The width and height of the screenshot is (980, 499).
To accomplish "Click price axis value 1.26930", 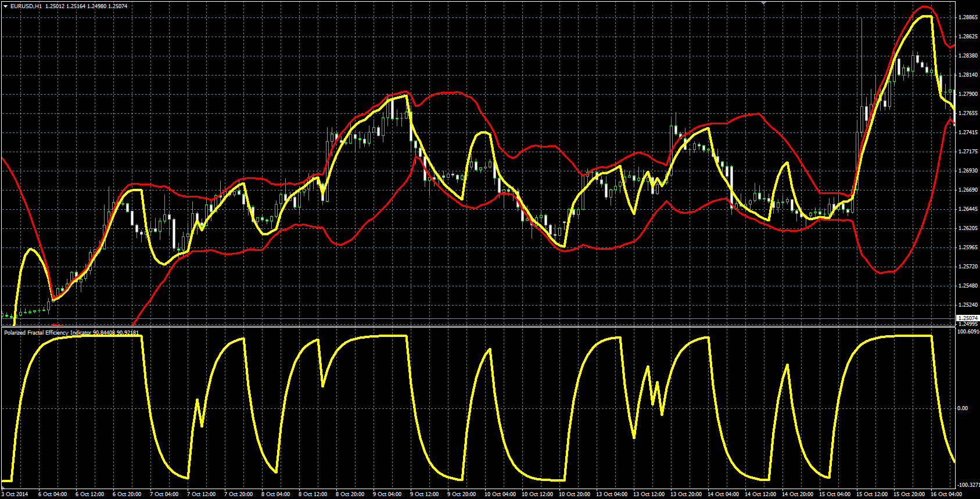I will tap(968, 171).
